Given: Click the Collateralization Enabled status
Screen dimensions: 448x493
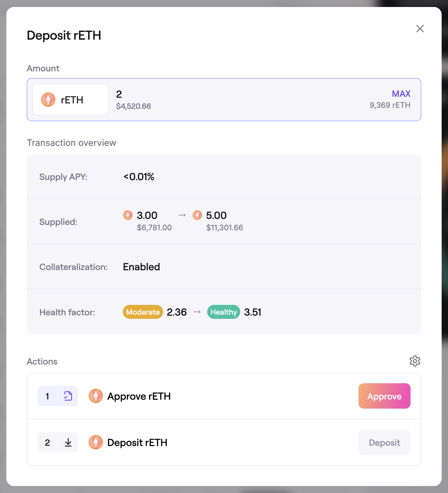Looking at the screenshot, I should 142,267.
